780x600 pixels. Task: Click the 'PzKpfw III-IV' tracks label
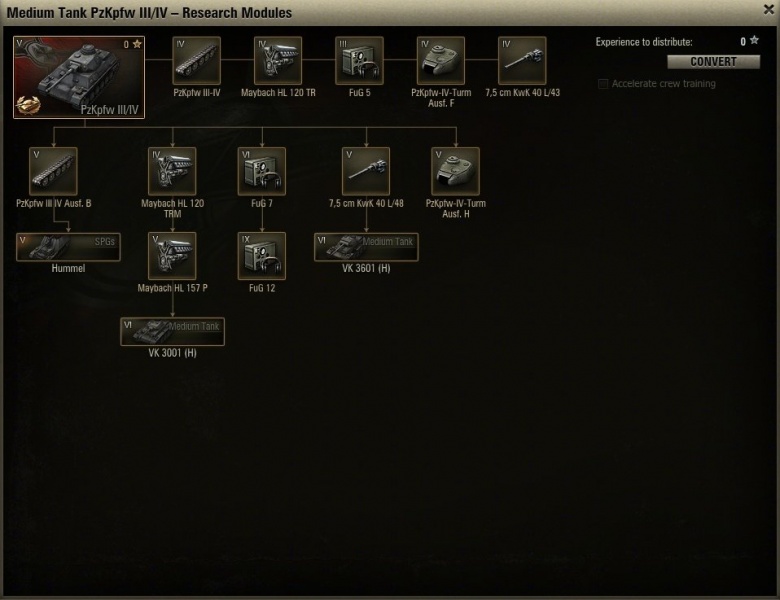click(196, 93)
